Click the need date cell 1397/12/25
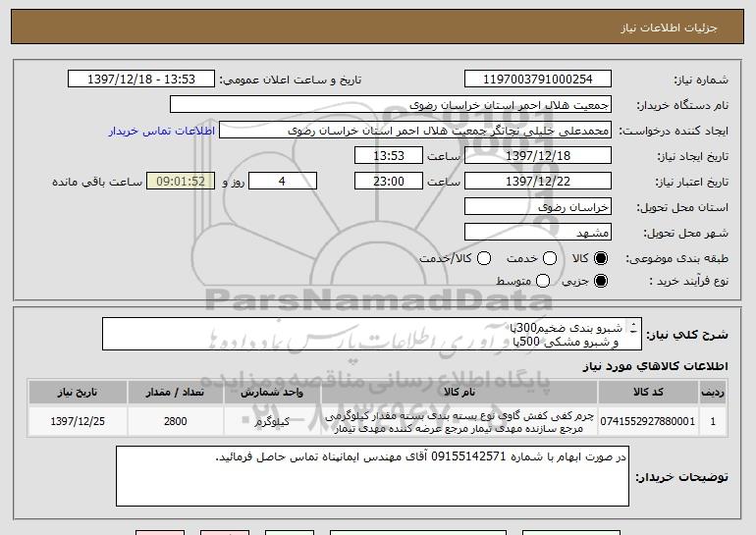 78,421
